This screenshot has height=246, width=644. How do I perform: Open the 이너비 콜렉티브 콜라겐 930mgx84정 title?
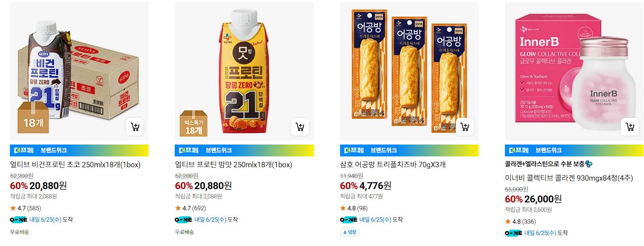coord(569,178)
